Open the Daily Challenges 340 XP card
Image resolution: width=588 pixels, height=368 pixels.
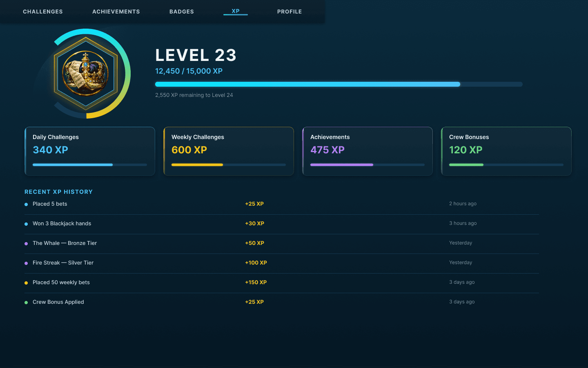(90, 151)
